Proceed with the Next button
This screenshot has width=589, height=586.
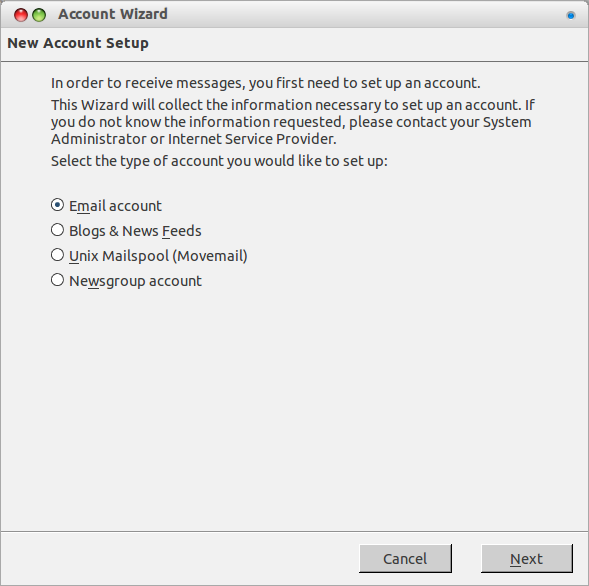click(x=527, y=559)
